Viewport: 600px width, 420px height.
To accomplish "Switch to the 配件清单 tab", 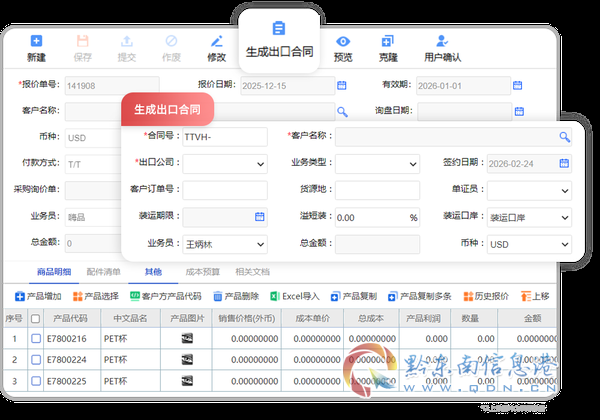I will 103,272.
